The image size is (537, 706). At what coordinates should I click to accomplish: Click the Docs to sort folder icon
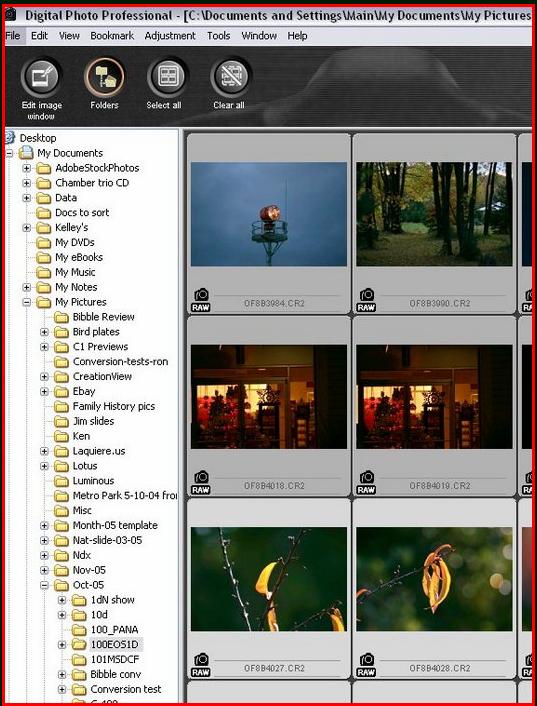click(44, 213)
